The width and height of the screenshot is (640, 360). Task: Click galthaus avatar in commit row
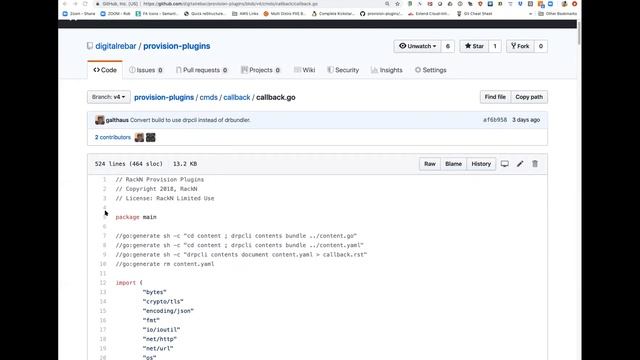[x=100, y=120]
